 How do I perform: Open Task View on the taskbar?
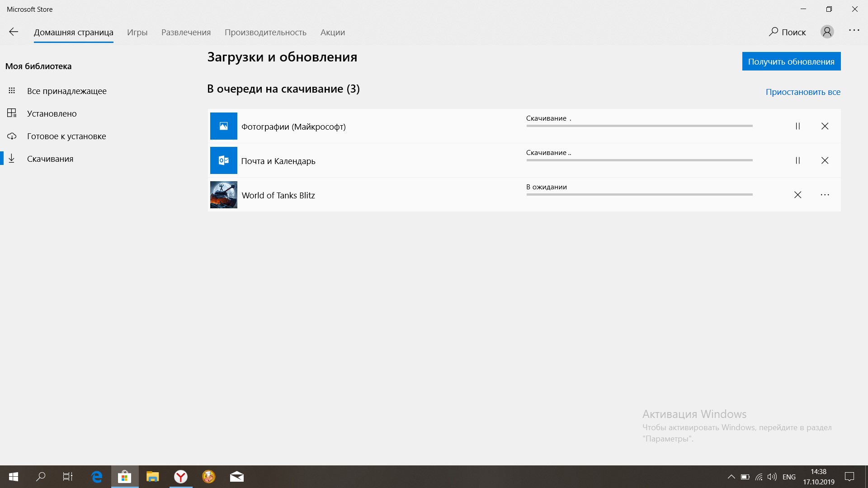(68, 477)
